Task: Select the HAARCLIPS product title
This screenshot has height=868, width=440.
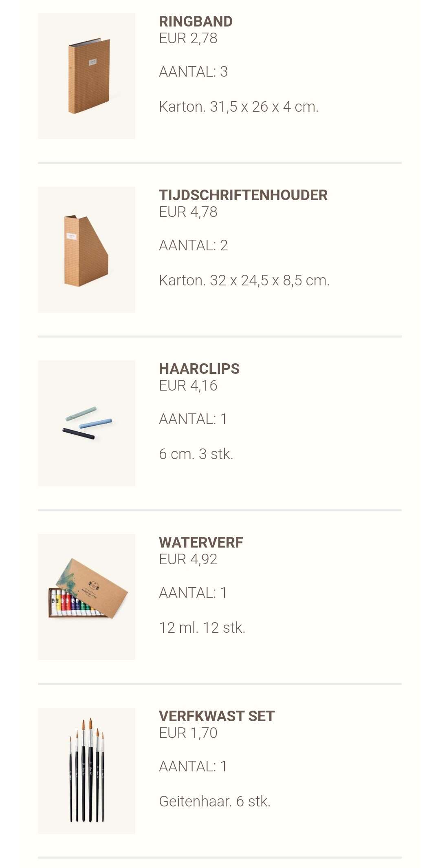Action: coord(199,369)
